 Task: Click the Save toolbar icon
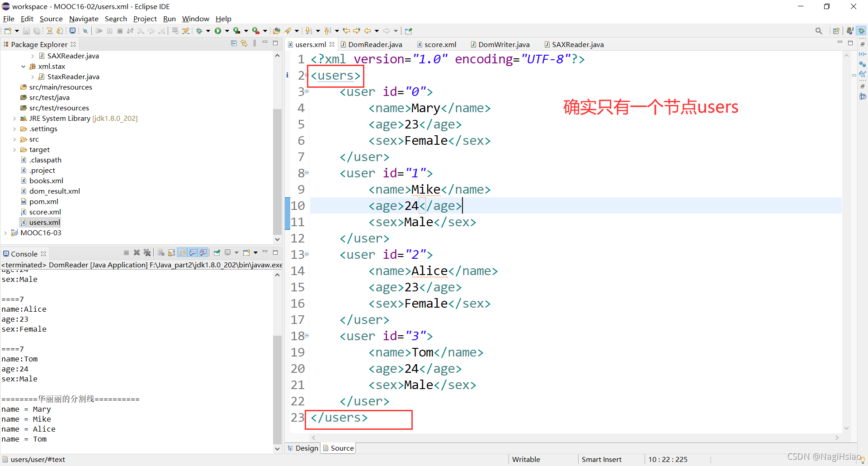pos(26,31)
